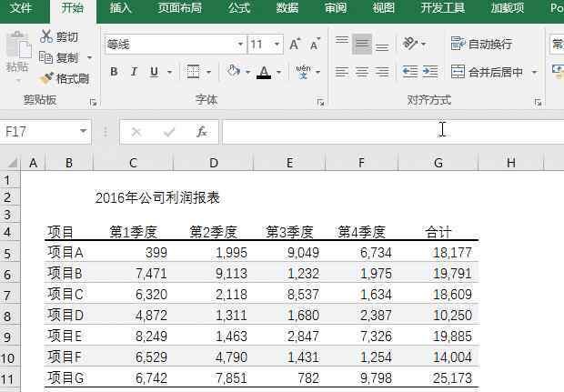Align text left in cell
This screenshot has width=564, height=392.
[x=342, y=72]
